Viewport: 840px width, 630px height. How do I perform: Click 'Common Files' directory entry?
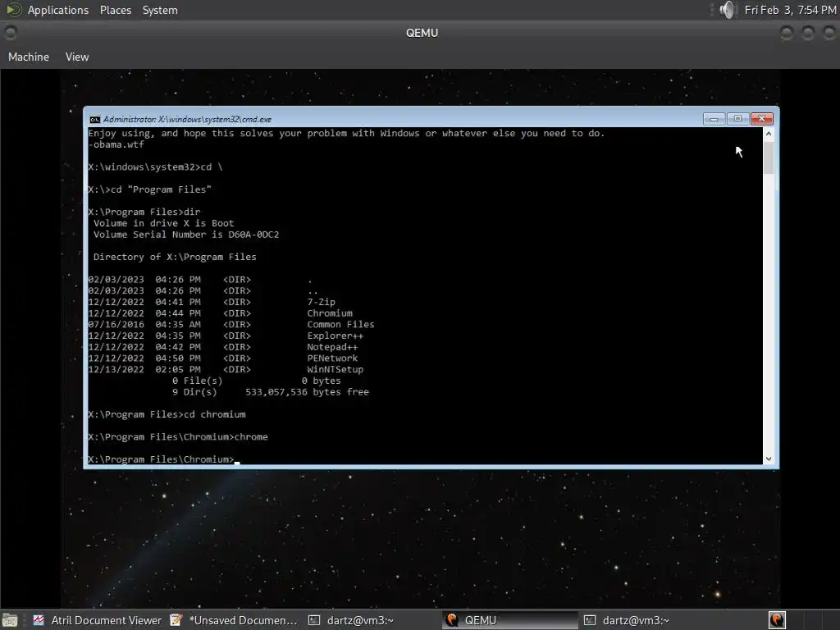point(340,325)
